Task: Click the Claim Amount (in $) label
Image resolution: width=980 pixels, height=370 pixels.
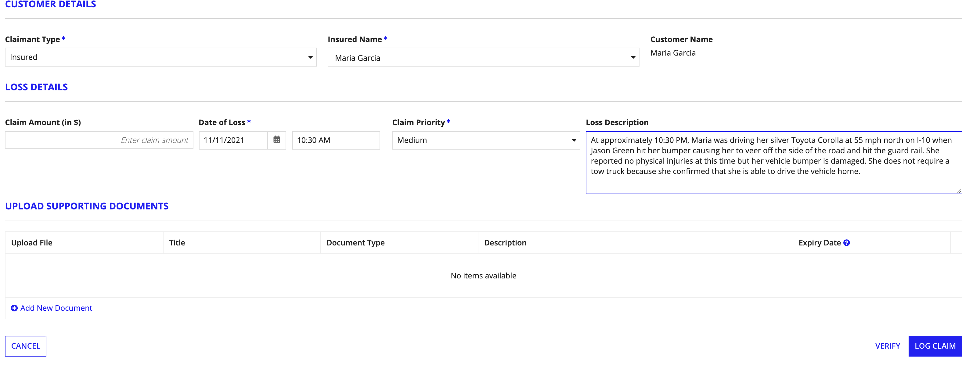Action: coord(43,122)
